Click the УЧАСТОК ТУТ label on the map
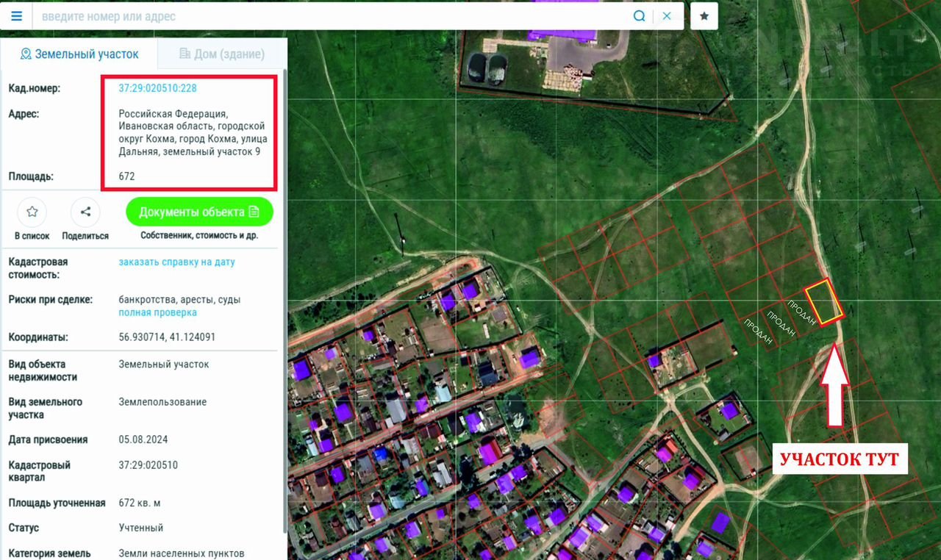The width and height of the screenshot is (941, 560). [x=839, y=460]
